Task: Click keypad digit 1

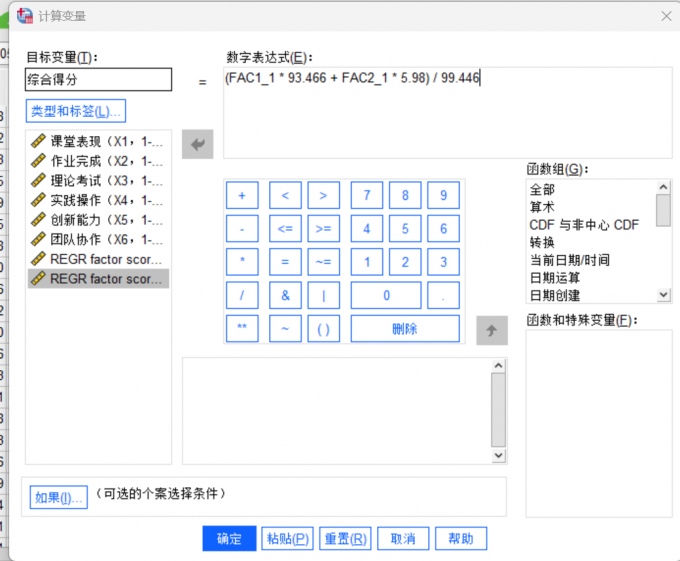Action: 367,262
